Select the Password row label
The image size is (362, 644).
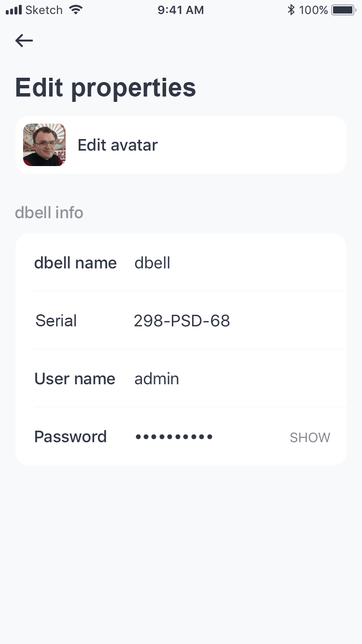pyautogui.click(x=70, y=436)
